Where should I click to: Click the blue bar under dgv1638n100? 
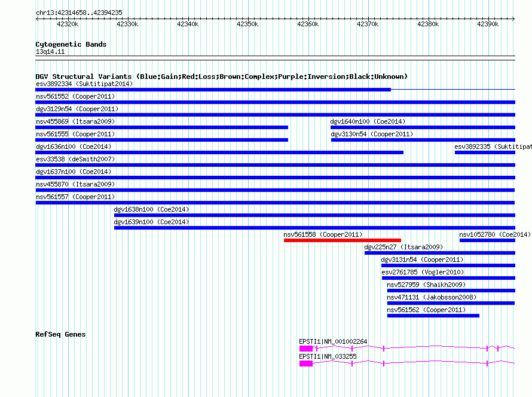[x=315, y=215]
